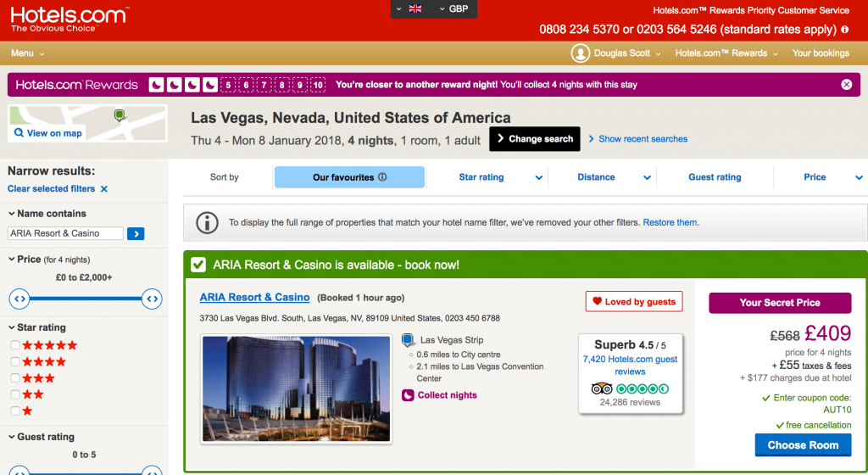Image resolution: width=868 pixels, height=475 pixels.
Task: Click the UK flag language icon
Action: click(x=415, y=8)
